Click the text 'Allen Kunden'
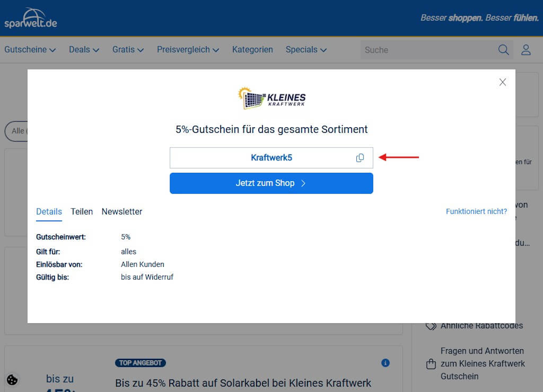 pyautogui.click(x=143, y=264)
